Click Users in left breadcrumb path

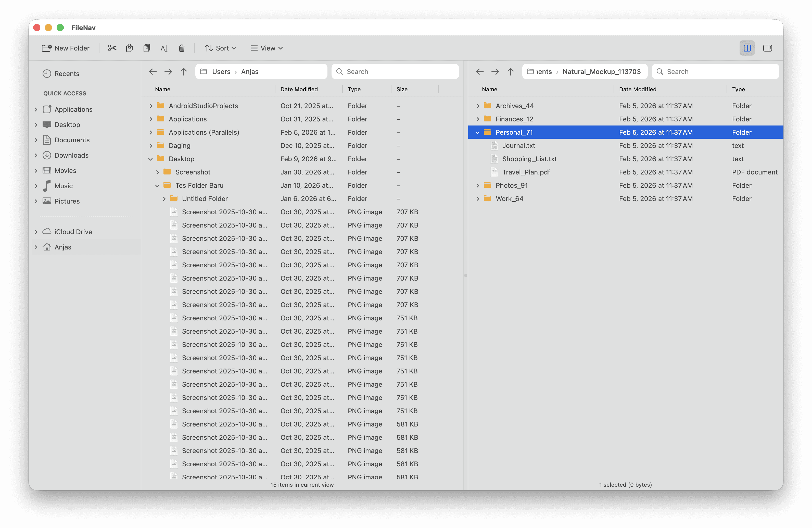[221, 72]
